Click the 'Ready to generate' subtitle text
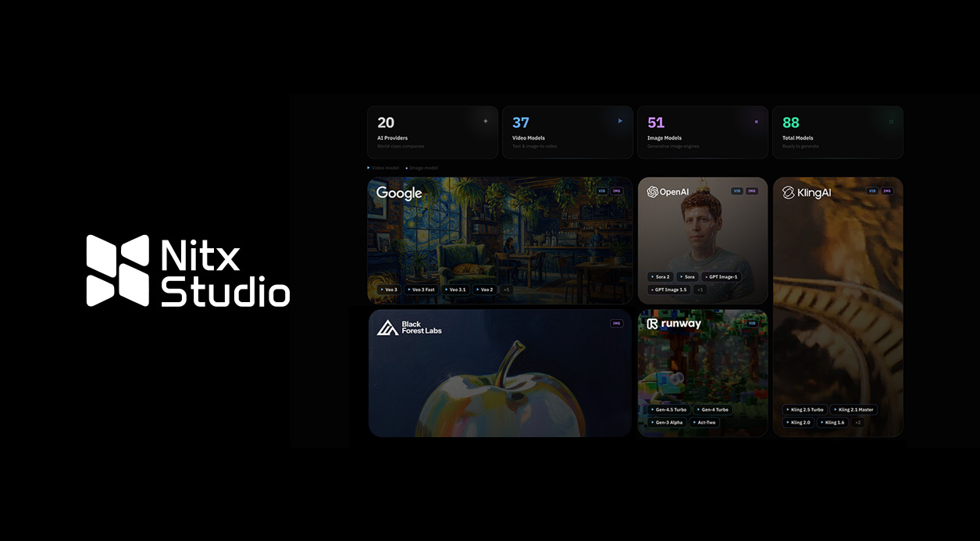The width and height of the screenshot is (980, 541). 800,146
